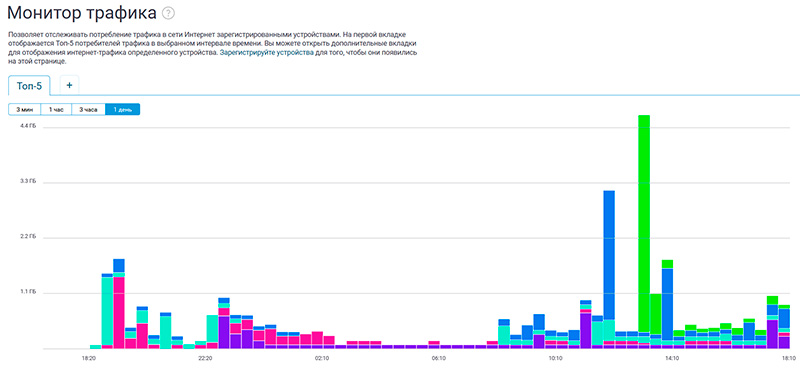Viewport: 800px width, 374px height.
Task: Switch to the Топ-5 tab
Action: 29,86
